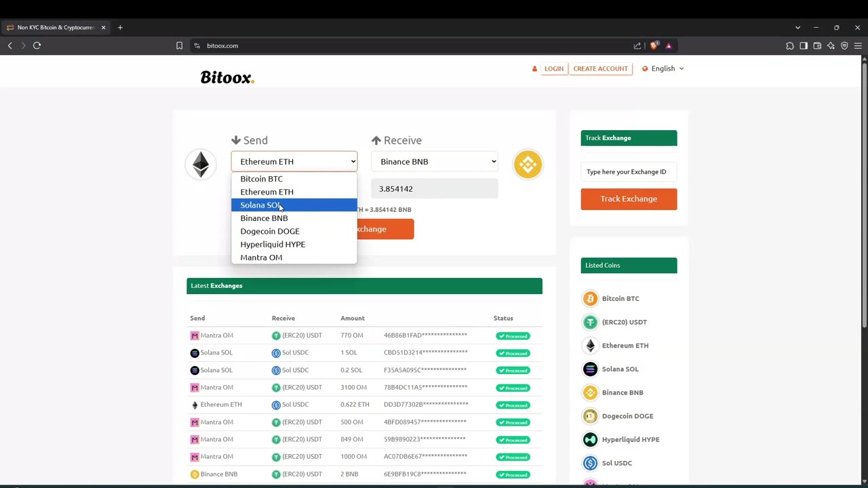Click the globe icon beside English
The image size is (868, 488).
645,68
